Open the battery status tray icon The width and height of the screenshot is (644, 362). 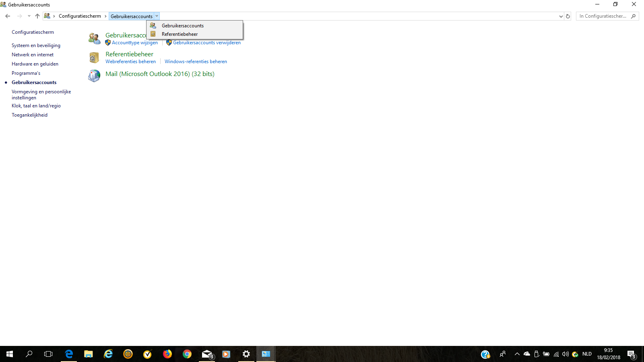click(546, 354)
